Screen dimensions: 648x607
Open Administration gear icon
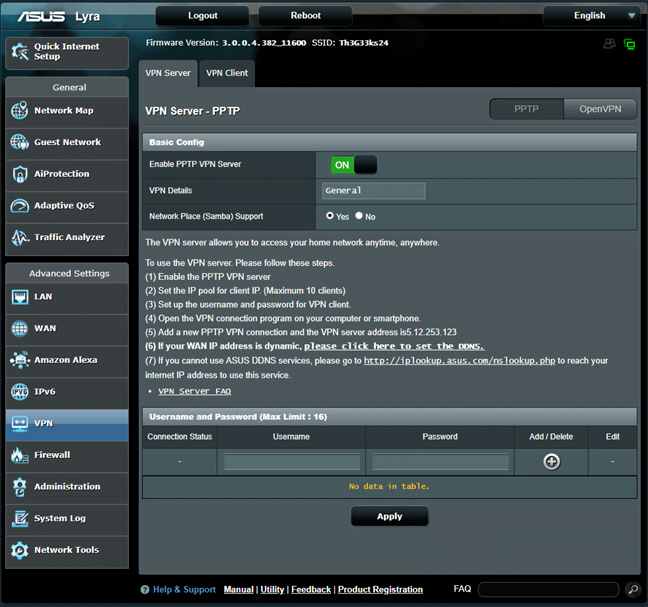tap(19, 487)
